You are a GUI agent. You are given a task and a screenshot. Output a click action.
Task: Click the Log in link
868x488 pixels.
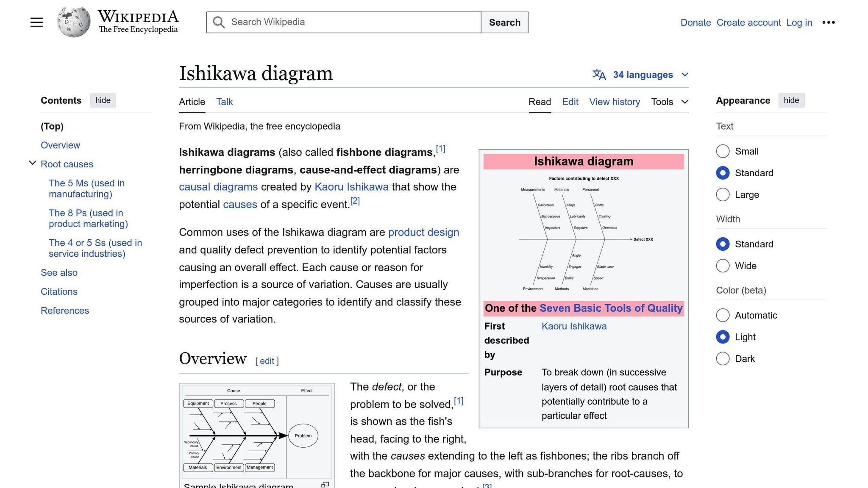799,22
